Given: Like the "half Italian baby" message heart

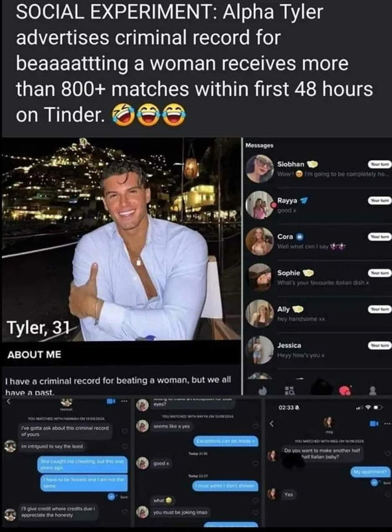Looking at the screenshot, I should (387, 454).
